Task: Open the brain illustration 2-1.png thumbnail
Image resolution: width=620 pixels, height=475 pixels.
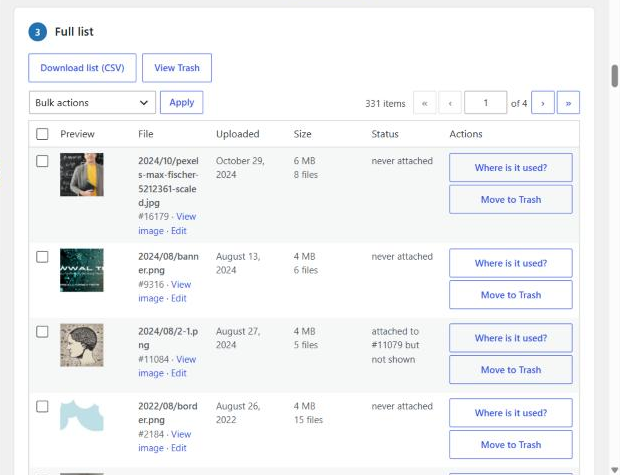Action: (x=82, y=345)
